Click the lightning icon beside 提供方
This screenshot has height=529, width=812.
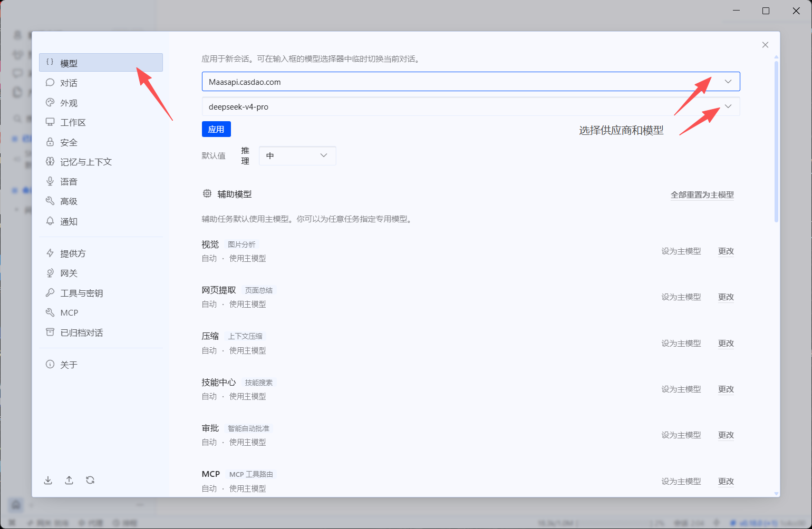pos(50,253)
